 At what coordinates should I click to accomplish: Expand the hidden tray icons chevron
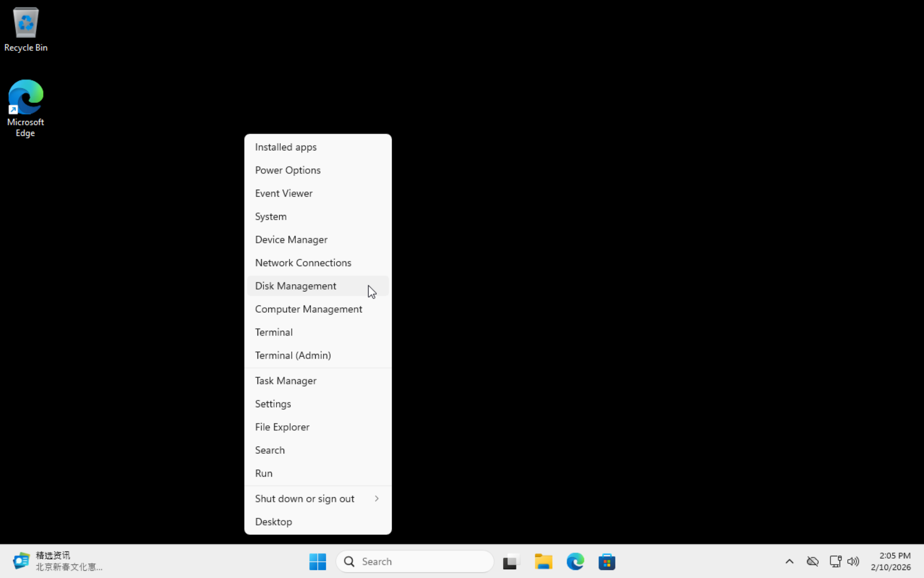click(x=789, y=561)
